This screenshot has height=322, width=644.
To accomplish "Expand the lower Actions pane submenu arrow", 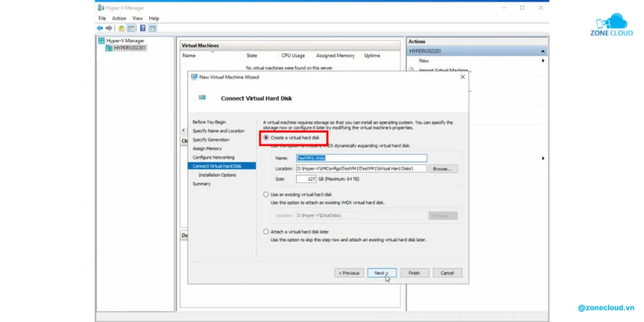I will click(x=543, y=158).
